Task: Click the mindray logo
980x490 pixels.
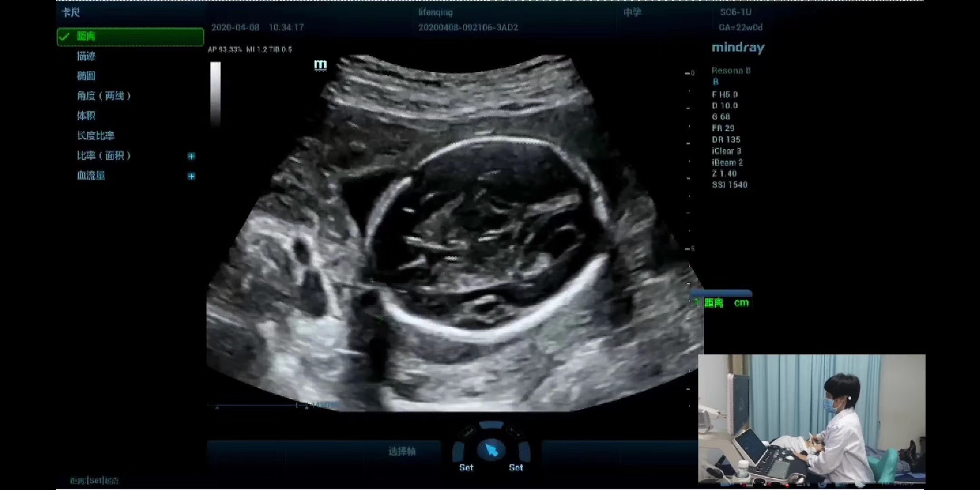Action: [738, 48]
